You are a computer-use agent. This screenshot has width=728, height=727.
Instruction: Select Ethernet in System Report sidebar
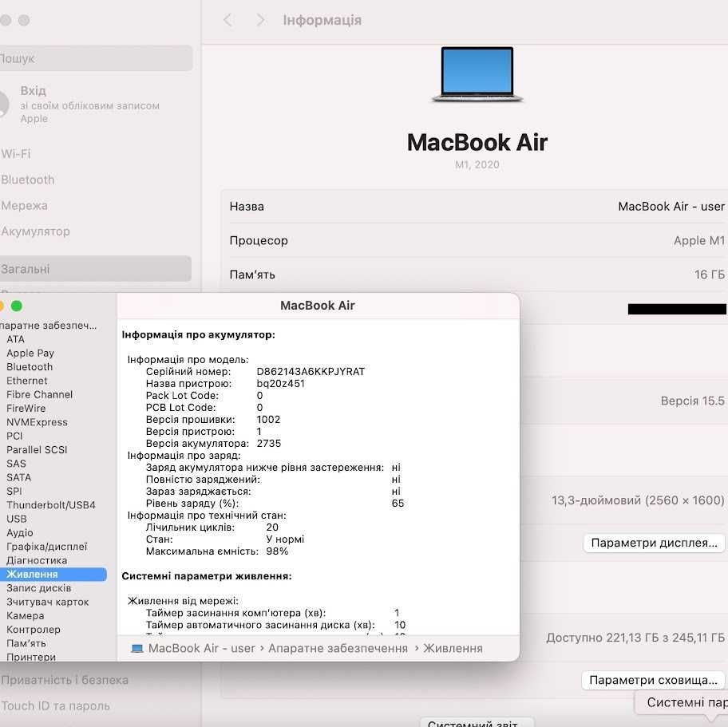(x=26, y=381)
